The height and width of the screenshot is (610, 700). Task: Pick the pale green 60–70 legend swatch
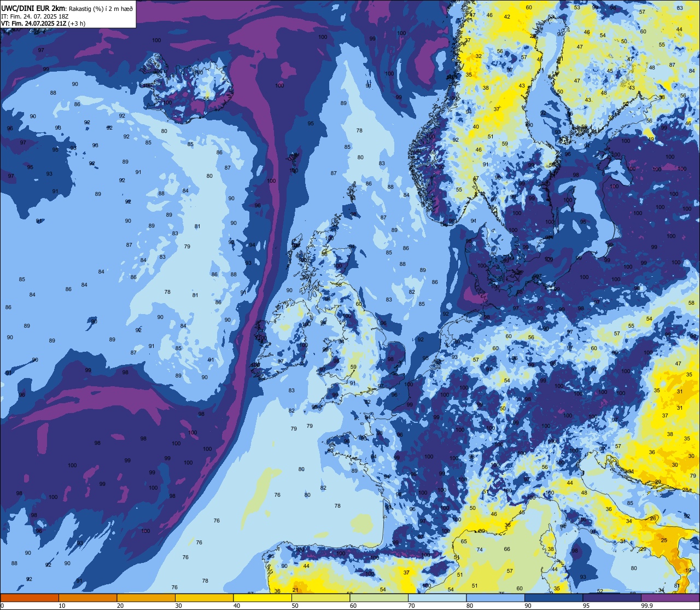379,598
